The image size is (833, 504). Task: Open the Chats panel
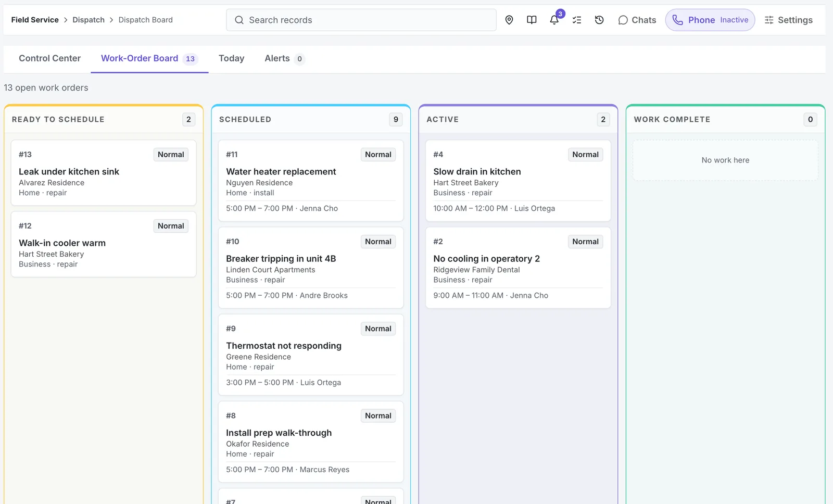click(637, 20)
